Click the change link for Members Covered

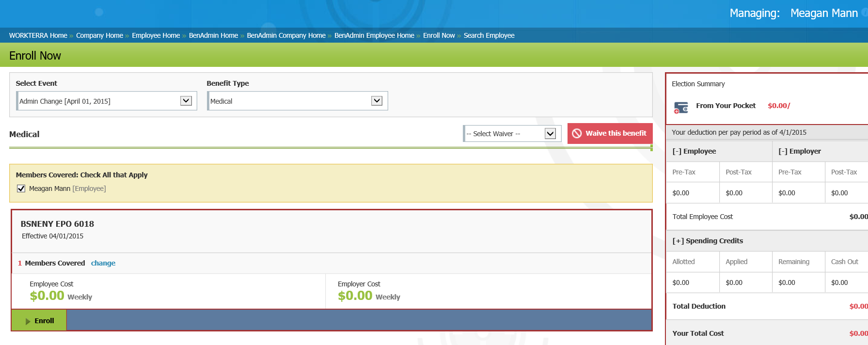(x=103, y=263)
